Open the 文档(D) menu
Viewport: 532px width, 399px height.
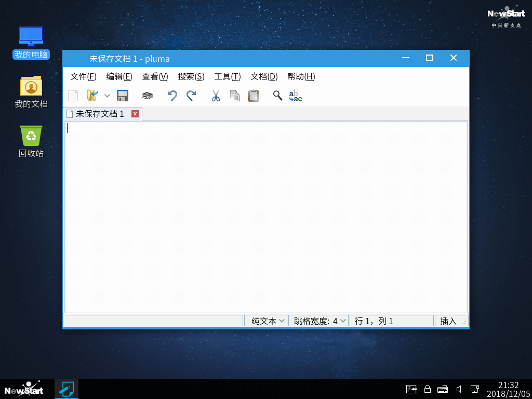point(264,76)
